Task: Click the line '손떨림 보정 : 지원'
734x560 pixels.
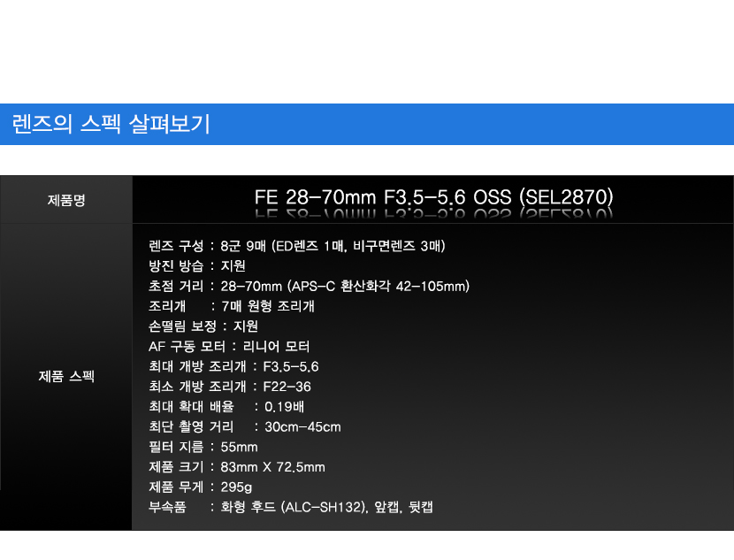Action: 203,326
